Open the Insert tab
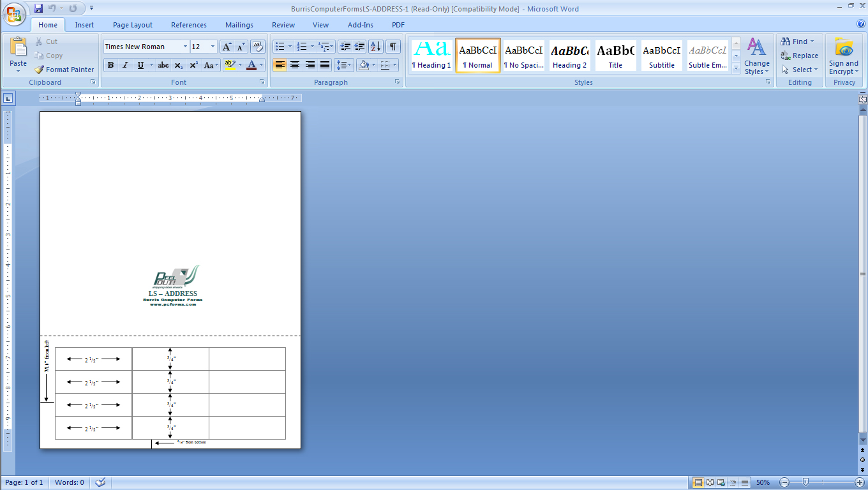This screenshot has height=490, width=868. click(x=84, y=25)
